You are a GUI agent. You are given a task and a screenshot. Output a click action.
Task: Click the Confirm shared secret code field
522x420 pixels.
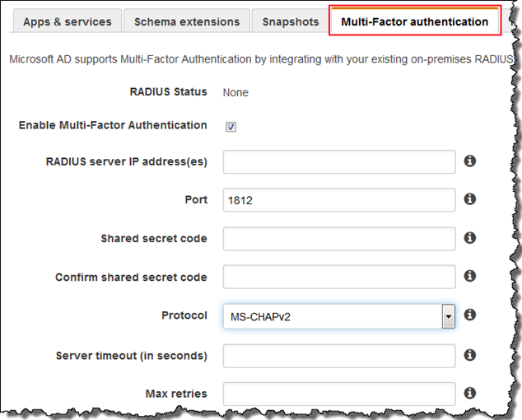click(339, 277)
